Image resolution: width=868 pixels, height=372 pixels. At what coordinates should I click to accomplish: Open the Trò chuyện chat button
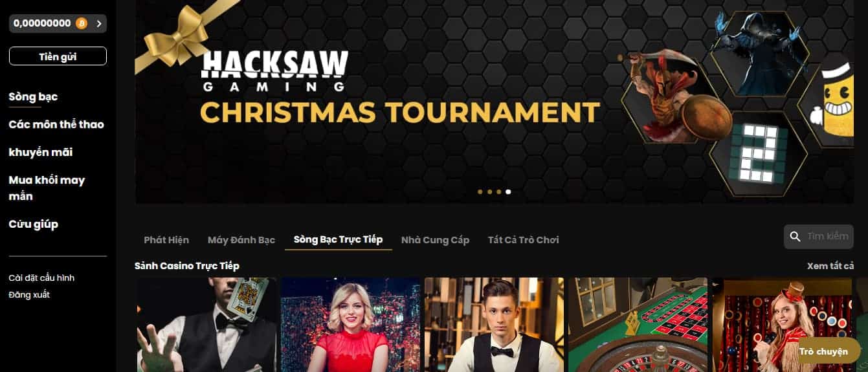point(823,351)
